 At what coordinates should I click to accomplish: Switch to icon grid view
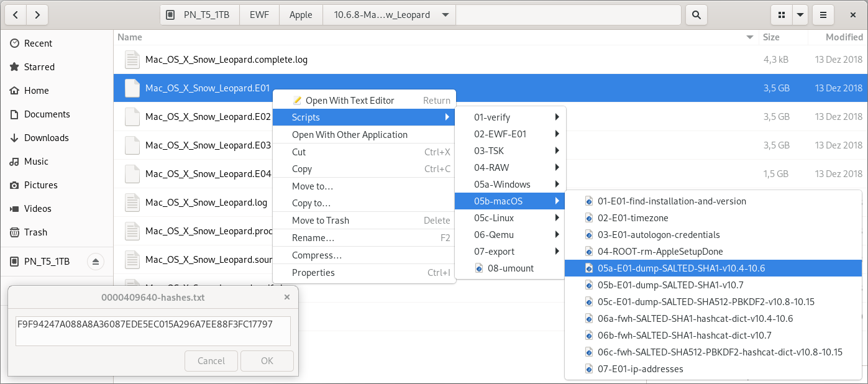pyautogui.click(x=781, y=15)
